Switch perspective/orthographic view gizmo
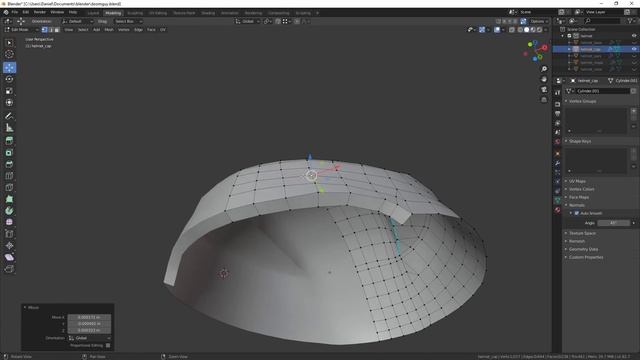640x360 pixels. 544,100
